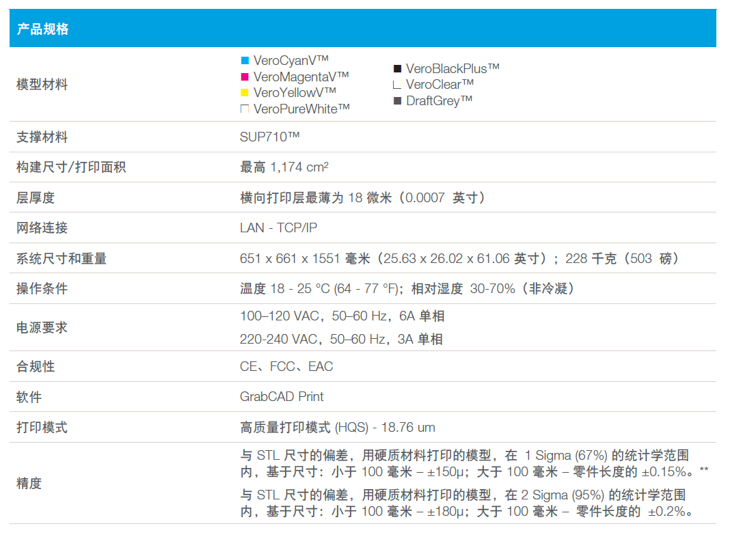Click the 220-240 VAC power line
Image resolution: width=756 pixels, height=552 pixels.
pyautogui.click(x=341, y=339)
